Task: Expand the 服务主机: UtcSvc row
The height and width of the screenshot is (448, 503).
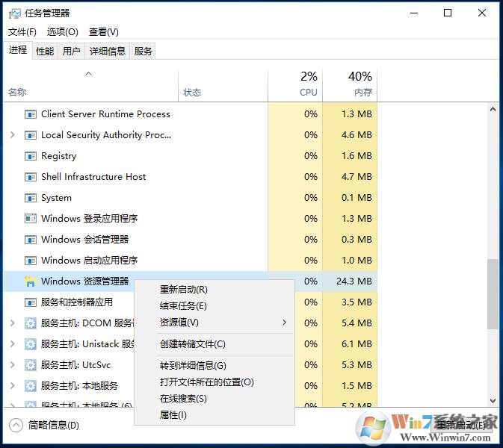Action: pos(13,364)
